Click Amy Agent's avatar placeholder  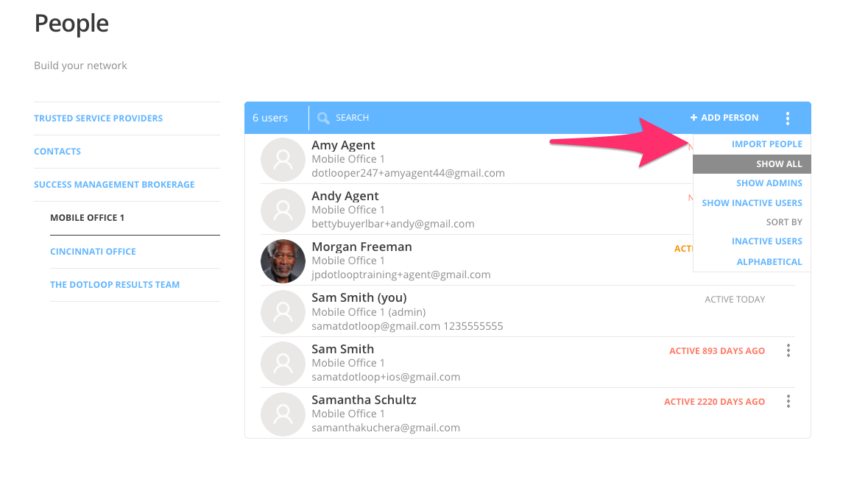[283, 159]
